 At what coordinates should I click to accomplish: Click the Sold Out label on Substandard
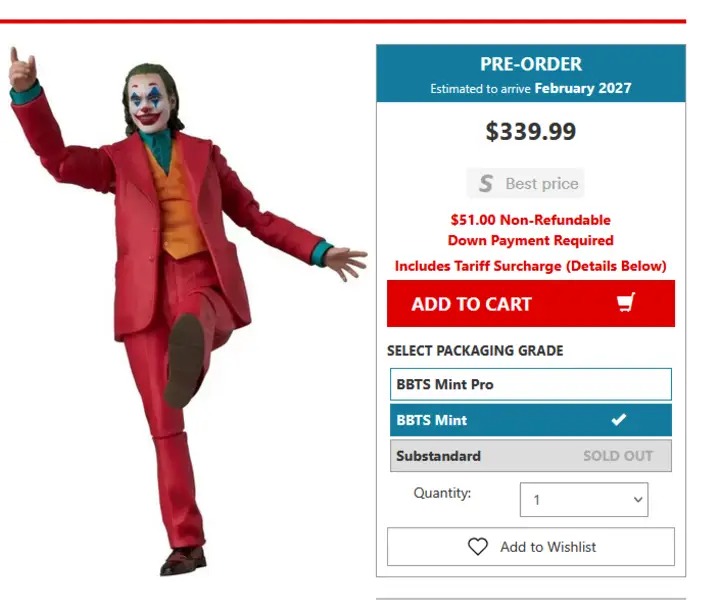point(618,455)
